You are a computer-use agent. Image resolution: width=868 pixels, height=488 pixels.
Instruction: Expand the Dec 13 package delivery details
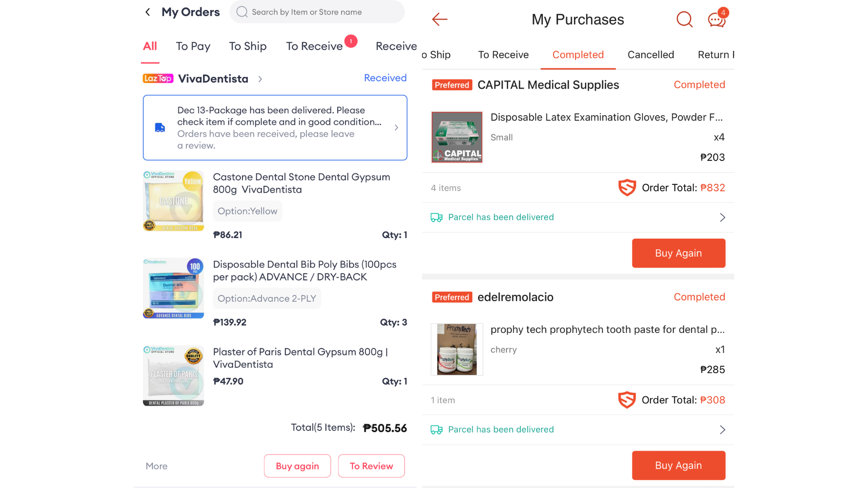click(396, 128)
